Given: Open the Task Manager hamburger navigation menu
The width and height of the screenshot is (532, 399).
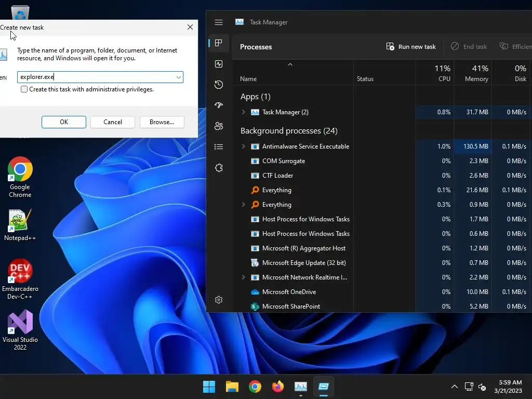Looking at the screenshot, I should click(219, 22).
